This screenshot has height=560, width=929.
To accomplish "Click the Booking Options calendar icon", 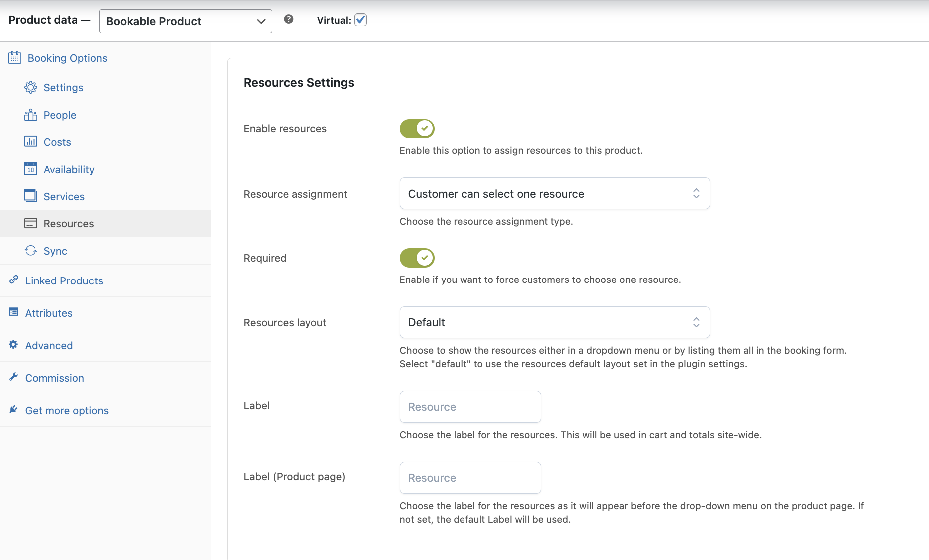I will click(15, 58).
